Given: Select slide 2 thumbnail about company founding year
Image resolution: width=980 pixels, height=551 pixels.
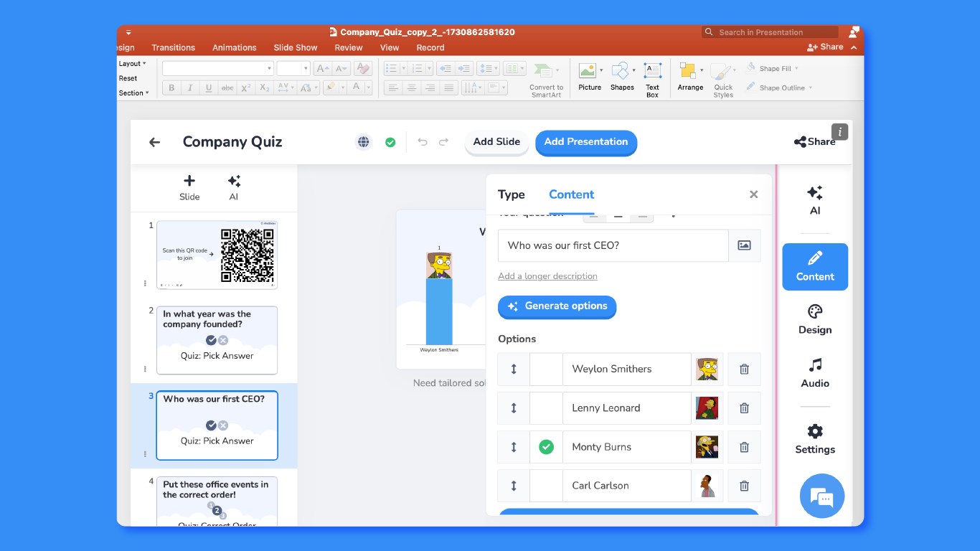Looking at the screenshot, I should tap(217, 340).
